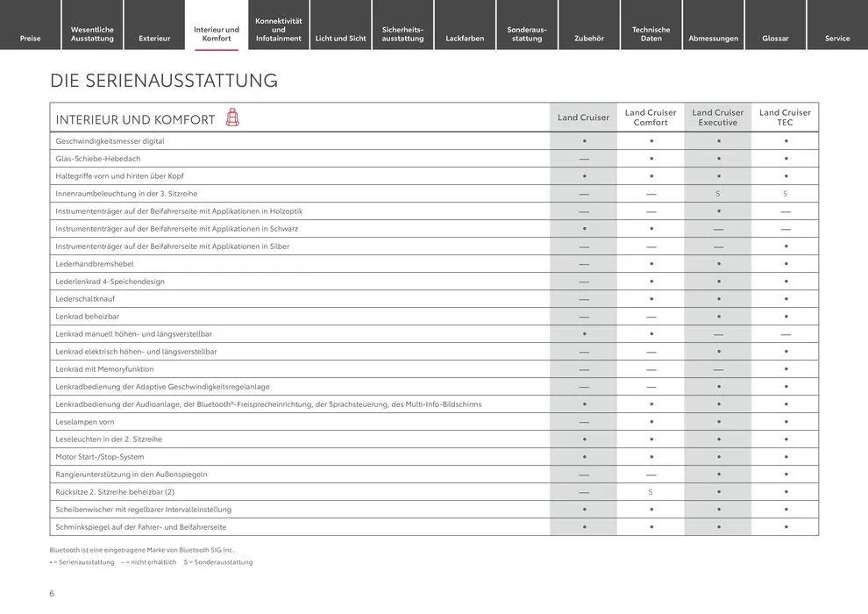
Task: Open the Sicherheitsausstattung tab
Action: coord(403,33)
